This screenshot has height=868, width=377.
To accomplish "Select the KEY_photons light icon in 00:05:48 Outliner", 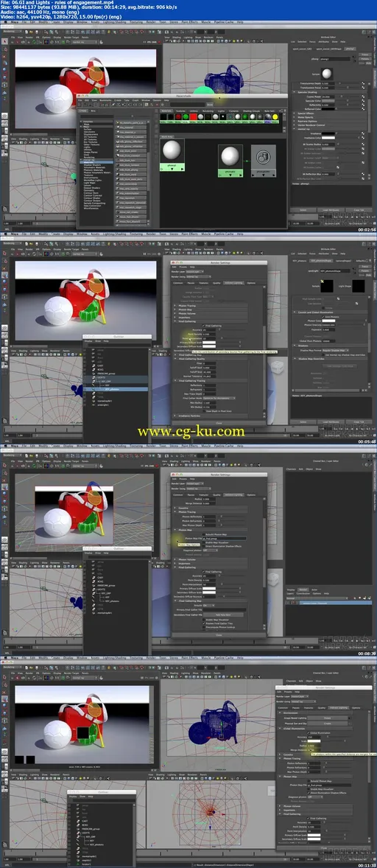I will click(94, 389).
